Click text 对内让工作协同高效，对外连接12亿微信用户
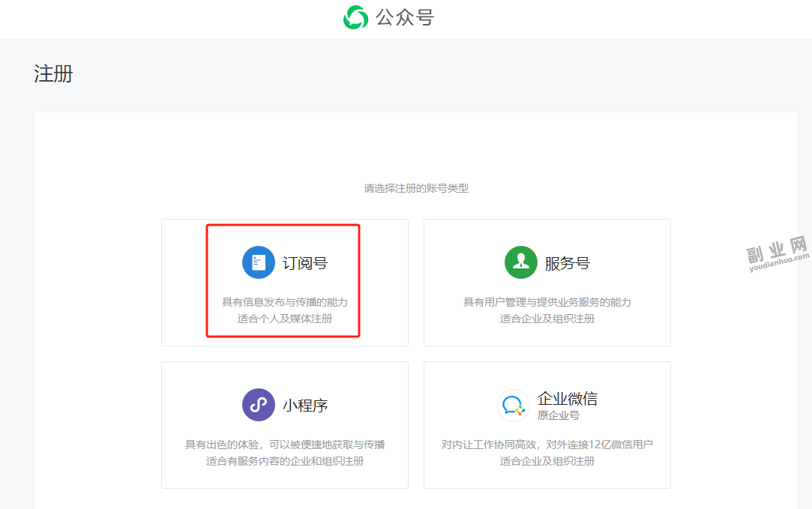Viewport: 812px width, 509px height. tap(547, 445)
